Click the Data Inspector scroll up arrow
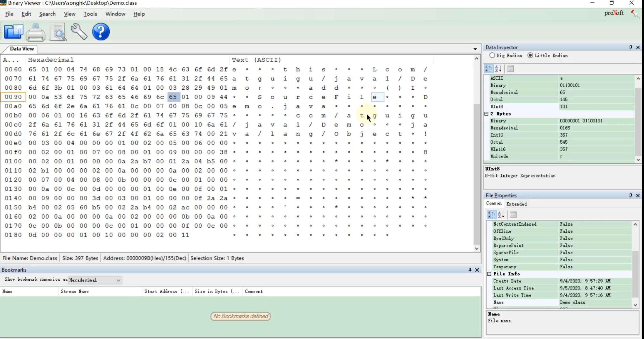The height and width of the screenshot is (339, 644). pyautogui.click(x=638, y=78)
